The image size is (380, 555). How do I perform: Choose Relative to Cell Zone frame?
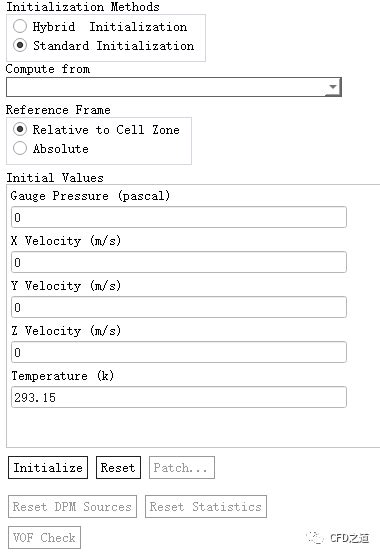tap(20, 129)
